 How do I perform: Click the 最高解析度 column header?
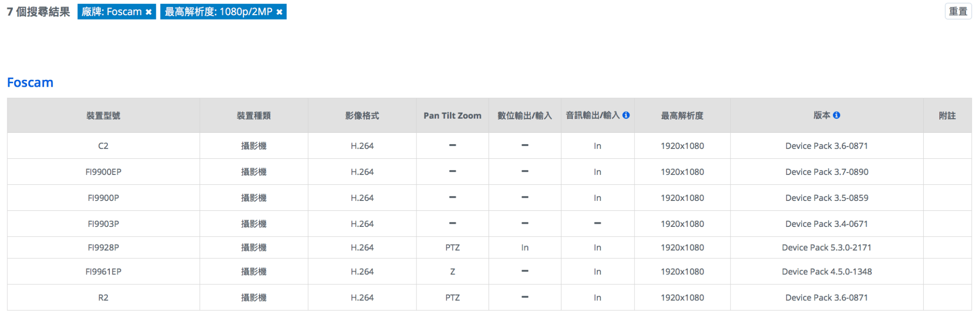tap(682, 116)
